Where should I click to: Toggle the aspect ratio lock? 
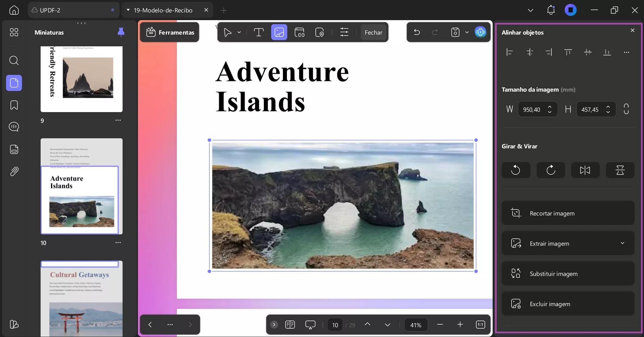pos(626,109)
